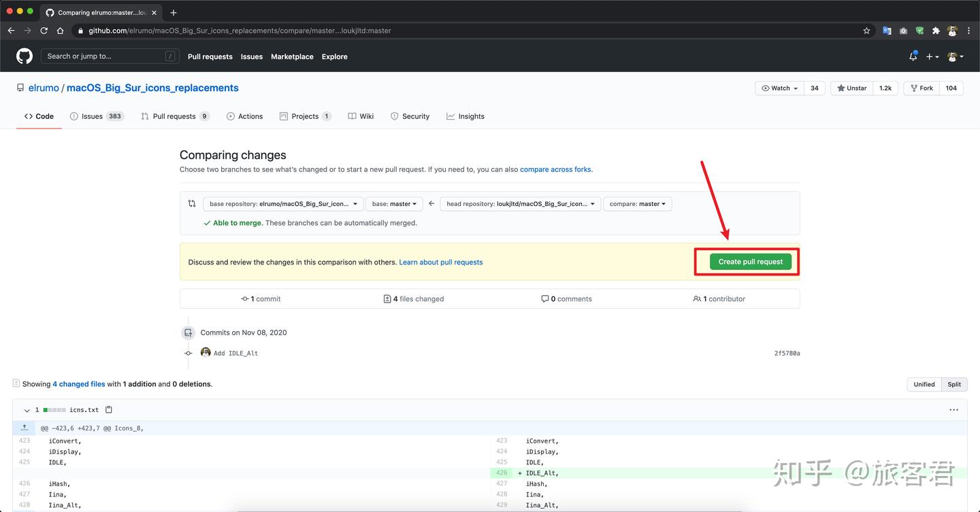Collapse the icns.txt file diff
The width and height of the screenshot is (980, 512).
pyautogui.click(x=27, y=410)
